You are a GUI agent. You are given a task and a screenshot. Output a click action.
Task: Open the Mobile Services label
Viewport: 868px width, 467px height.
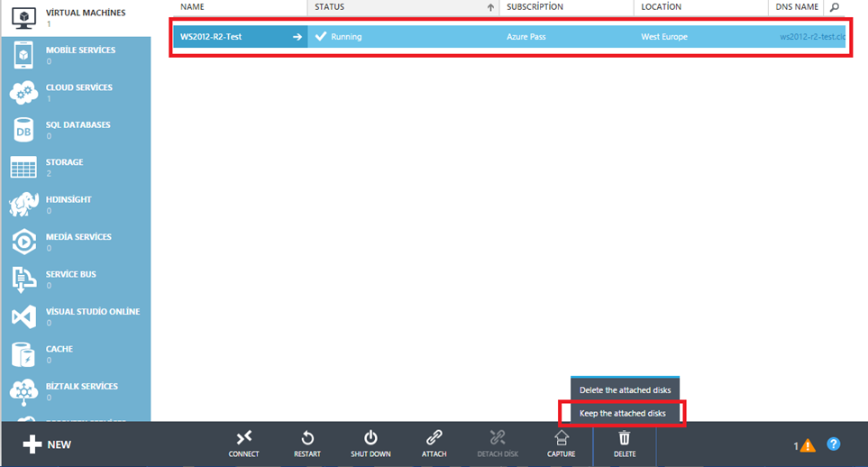pyautogui.click(x=81, y=50)
